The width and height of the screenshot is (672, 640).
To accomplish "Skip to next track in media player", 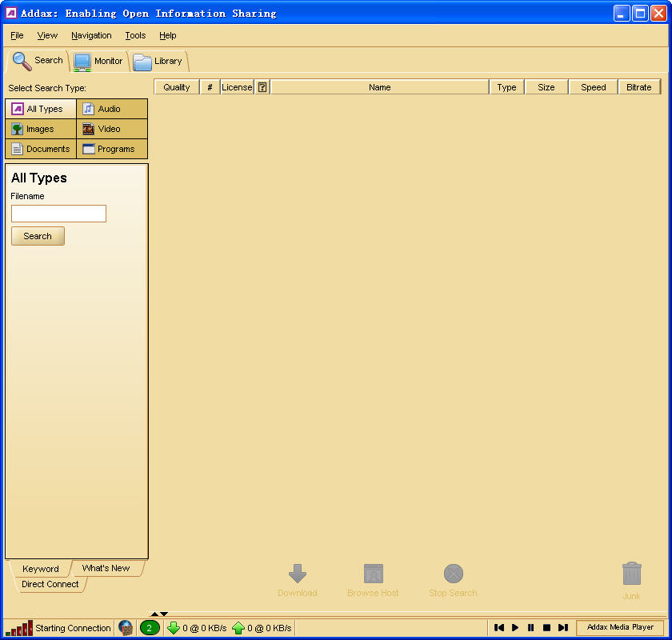I will (x=562, y=627).
